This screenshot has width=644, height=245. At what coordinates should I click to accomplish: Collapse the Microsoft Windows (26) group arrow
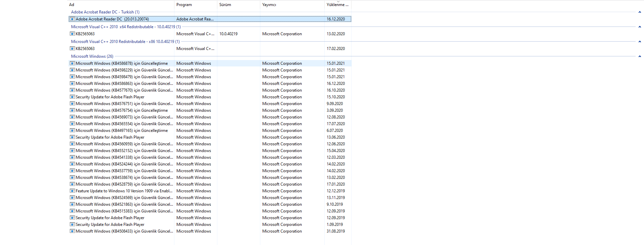pyautogui.click(x=640, y=56)
